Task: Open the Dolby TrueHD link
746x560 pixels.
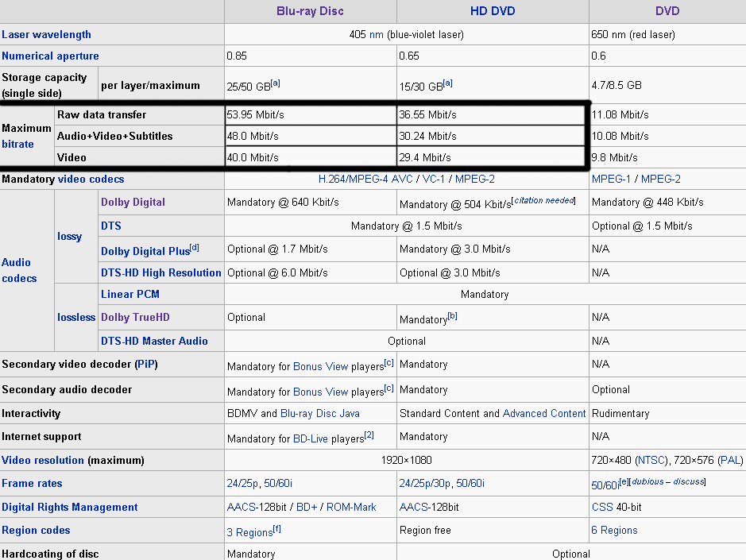Action: pyautogui.click(x=135, y=318)
